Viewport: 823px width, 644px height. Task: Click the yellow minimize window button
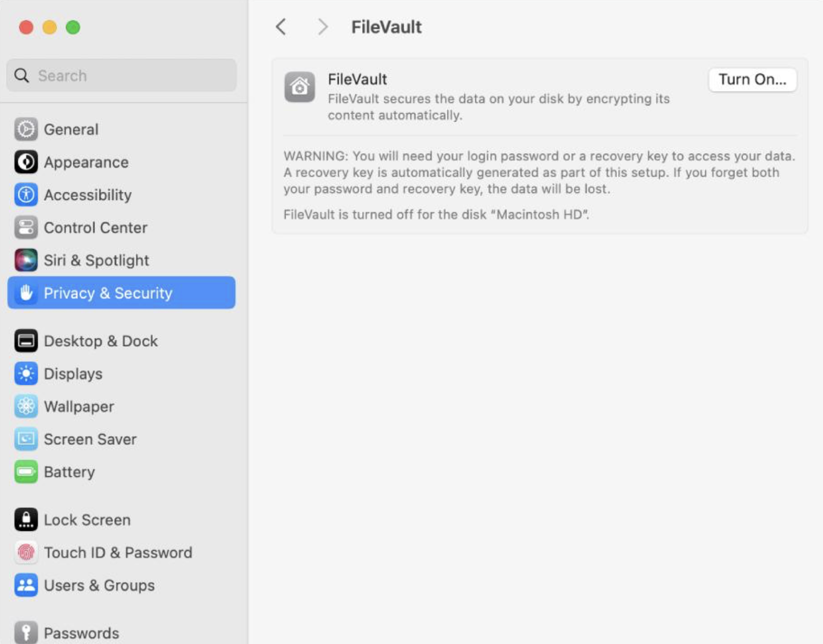(50, 27)
